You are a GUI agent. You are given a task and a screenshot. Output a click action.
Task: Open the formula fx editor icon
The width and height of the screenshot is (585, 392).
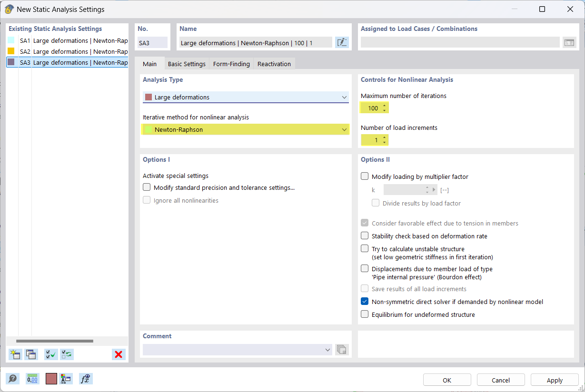tap(86, 379)
